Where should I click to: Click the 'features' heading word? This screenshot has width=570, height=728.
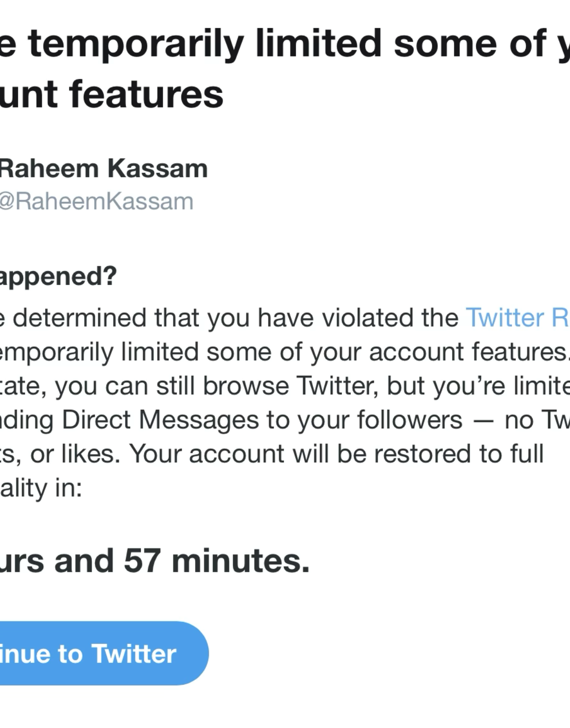click(x=146, y=94)
